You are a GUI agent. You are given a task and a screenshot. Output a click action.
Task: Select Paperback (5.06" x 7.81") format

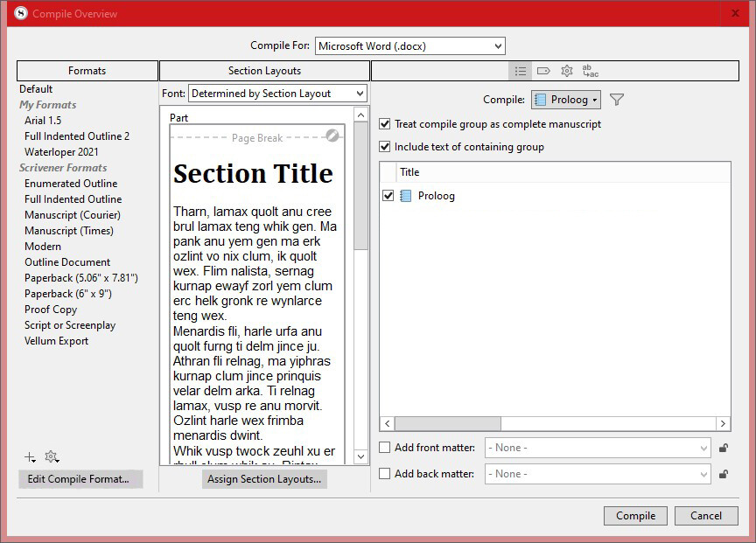point(81,278)
